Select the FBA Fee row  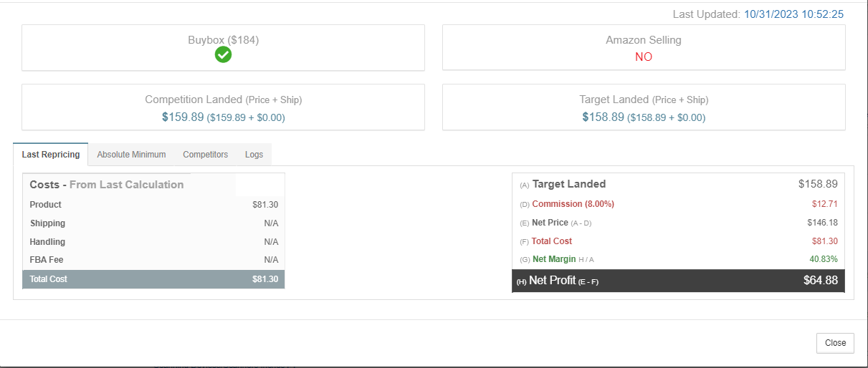[x=154, y=260]
